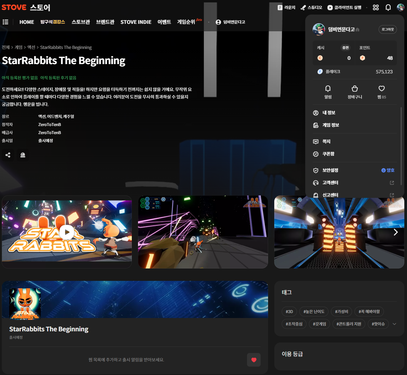Viewport: 407px width, 375px height.
Task: Click the third tag chip in second row
Action: [348, 324]
